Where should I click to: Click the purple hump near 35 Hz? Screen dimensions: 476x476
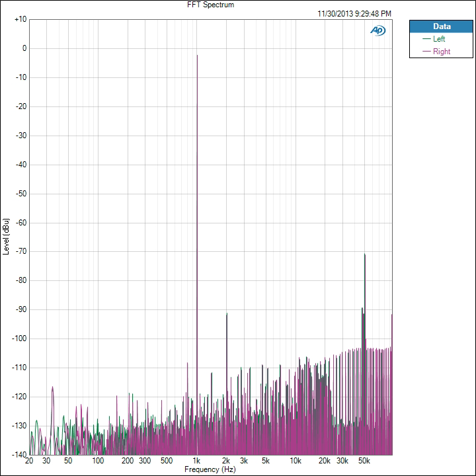(x=52, y=387)
